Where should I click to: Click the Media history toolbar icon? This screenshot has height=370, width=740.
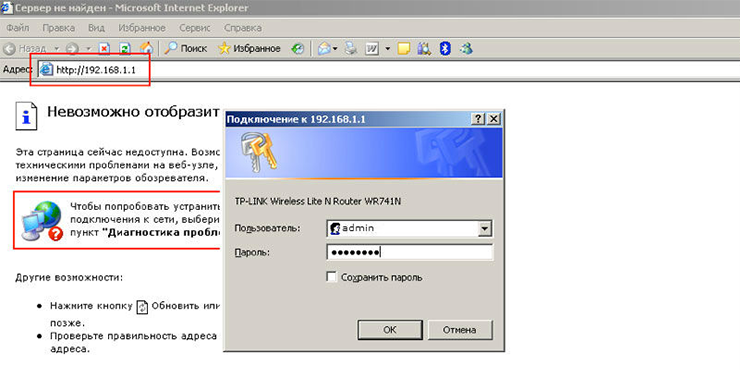[298, 49]
